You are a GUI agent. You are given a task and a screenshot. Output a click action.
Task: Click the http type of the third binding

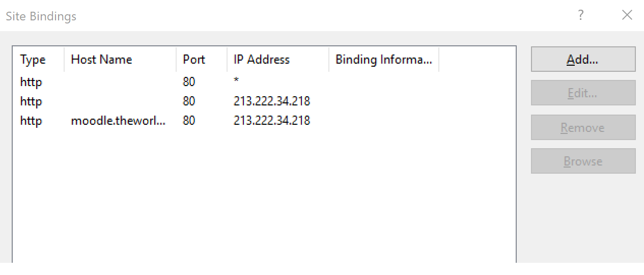pyautogui.click(x=31, y=121)
